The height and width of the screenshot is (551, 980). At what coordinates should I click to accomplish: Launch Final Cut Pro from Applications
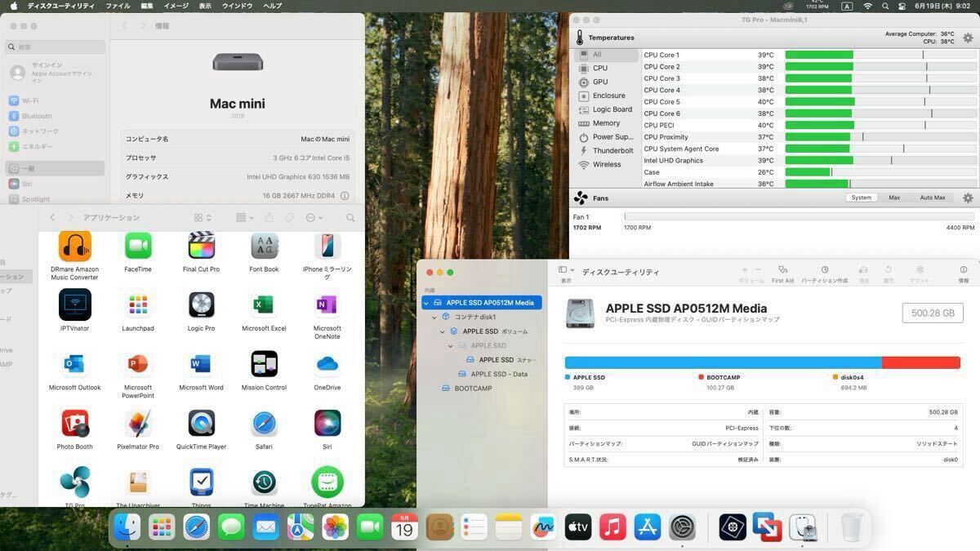click(x=201, y=246)
